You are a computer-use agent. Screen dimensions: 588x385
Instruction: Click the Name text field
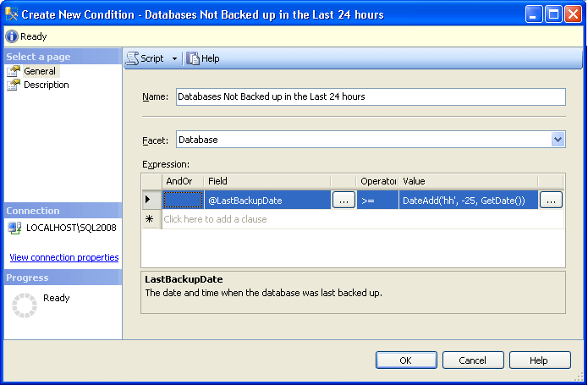pos(371,96)
